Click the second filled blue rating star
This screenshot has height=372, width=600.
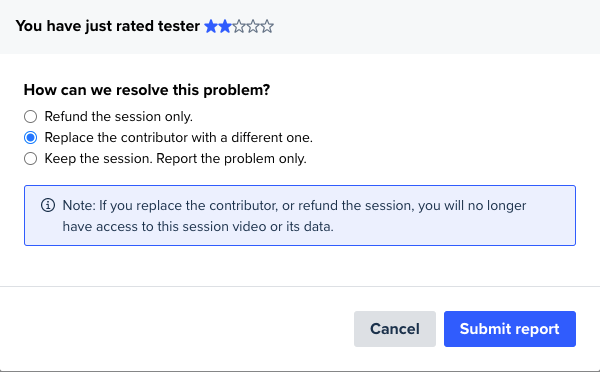point(225,26)
